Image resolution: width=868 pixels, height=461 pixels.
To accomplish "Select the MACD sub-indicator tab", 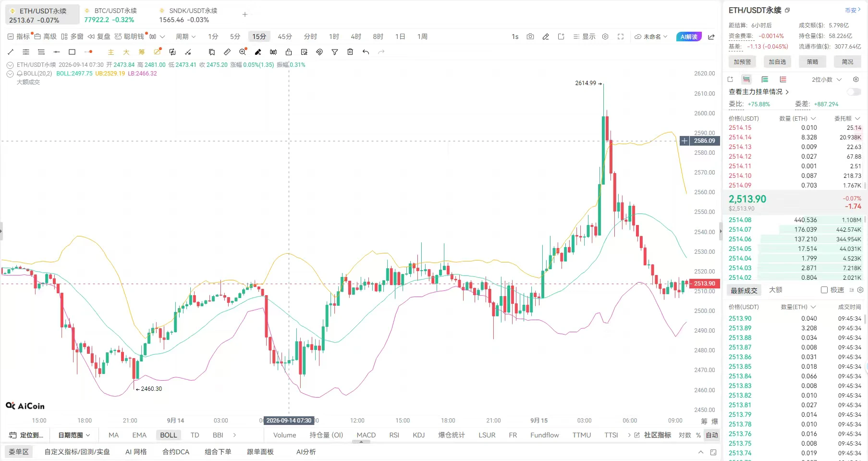I will (x=366, y=435).
